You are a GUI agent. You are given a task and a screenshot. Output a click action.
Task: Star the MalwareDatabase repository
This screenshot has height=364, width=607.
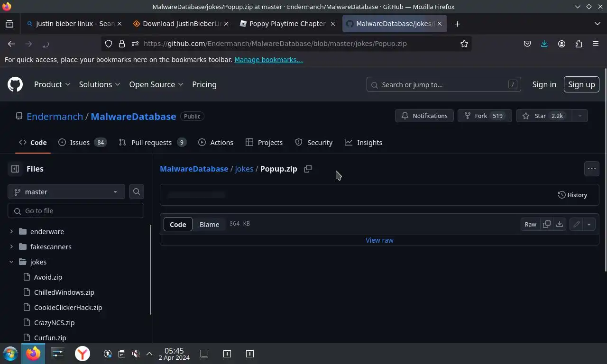544,116
